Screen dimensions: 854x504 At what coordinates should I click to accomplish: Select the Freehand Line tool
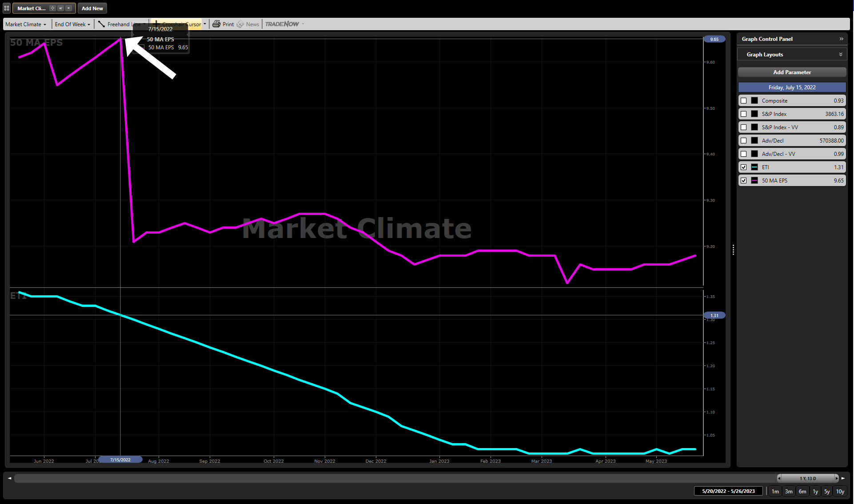pyautogui.click(x=119, y=24)
